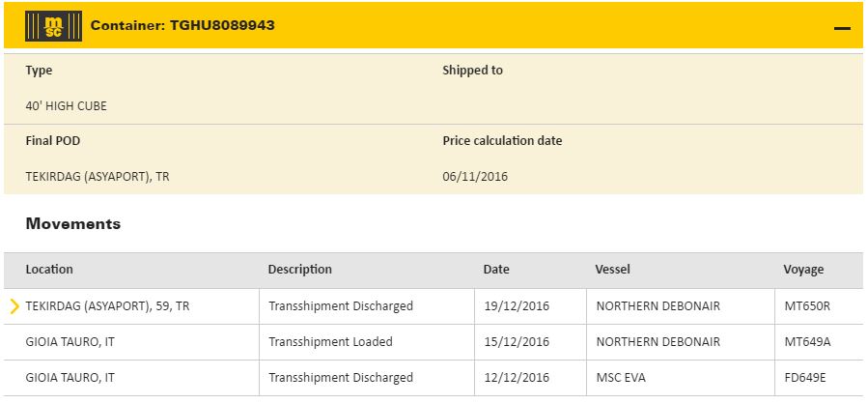
Task: Click the Date column header
Action: coord(496,270)
